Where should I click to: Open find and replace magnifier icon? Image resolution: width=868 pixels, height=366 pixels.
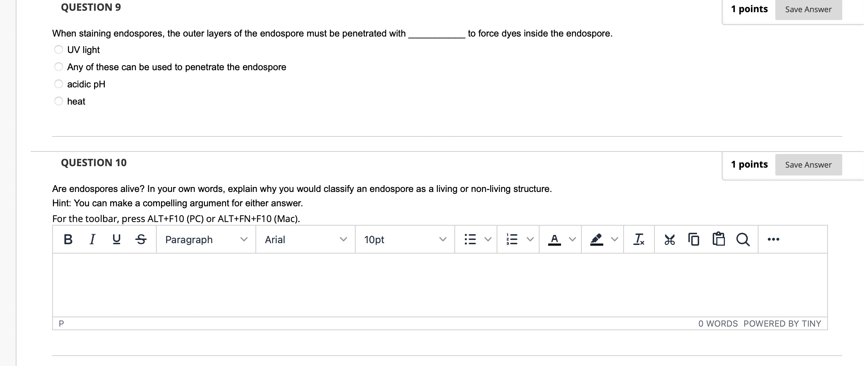tap(743, 239)
